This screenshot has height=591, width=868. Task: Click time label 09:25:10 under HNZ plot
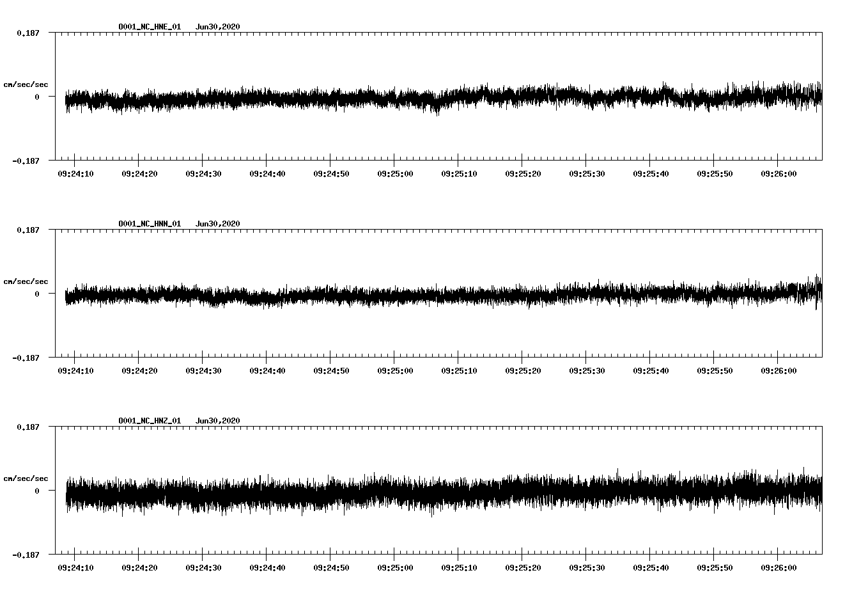[459, 567]
